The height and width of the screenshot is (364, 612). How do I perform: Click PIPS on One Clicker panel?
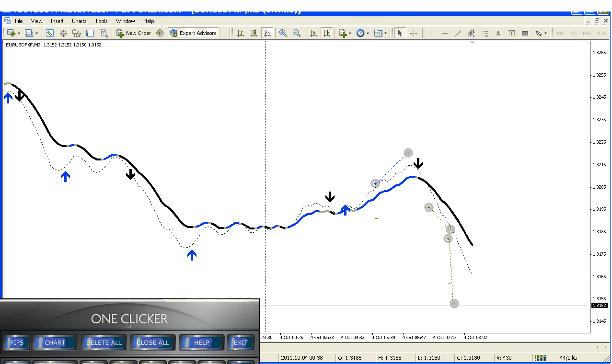pos(17,342)
